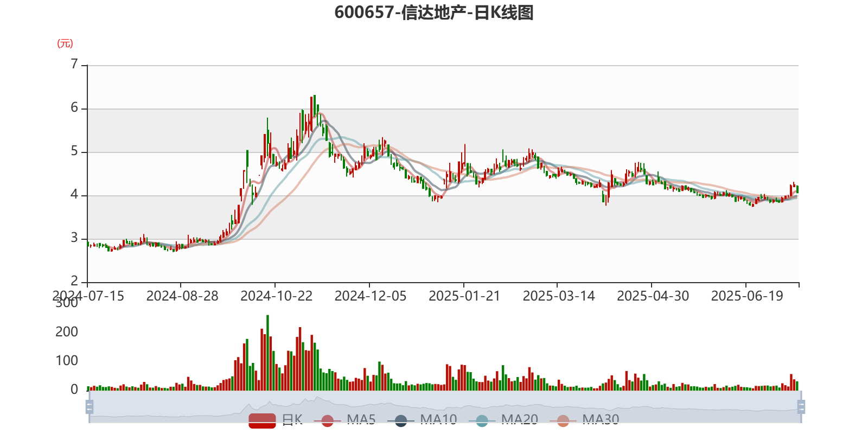Click the 2025-01-21 date label on the axis
The height and width of the screenshot is (434, 868).
coord(464,296)
